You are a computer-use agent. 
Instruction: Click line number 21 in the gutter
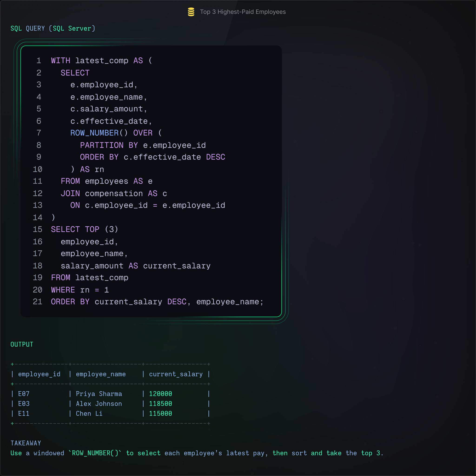click(x=37, y=302)
